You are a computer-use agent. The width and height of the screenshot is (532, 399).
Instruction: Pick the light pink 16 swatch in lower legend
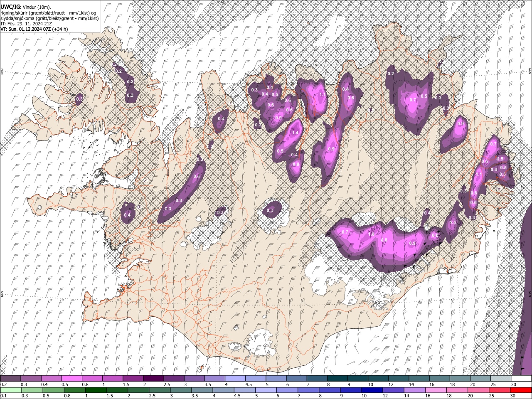[x=436, y=390]
